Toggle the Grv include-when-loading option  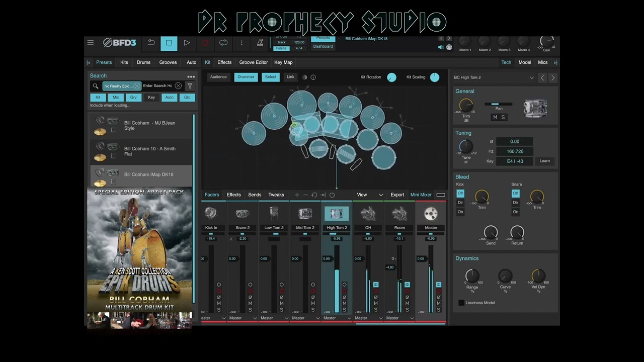point(133,98)
